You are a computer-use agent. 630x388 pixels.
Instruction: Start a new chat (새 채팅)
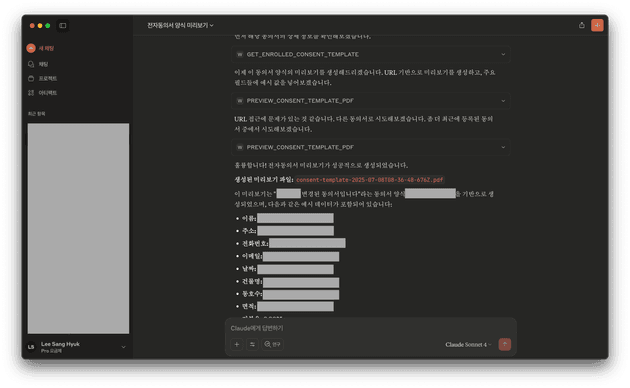click(40, 48)
